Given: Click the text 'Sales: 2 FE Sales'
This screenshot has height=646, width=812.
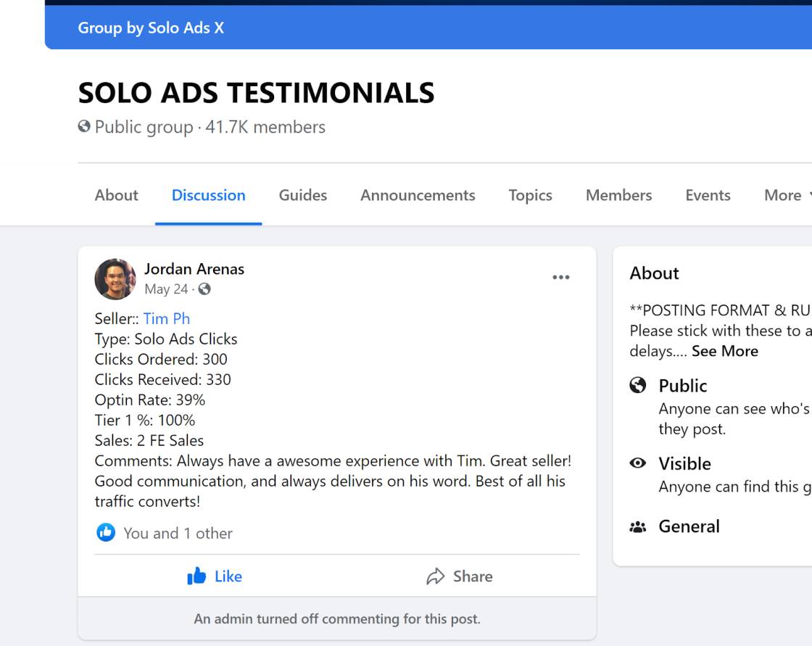Looking at the screenshot, I should tap(149, 440).
